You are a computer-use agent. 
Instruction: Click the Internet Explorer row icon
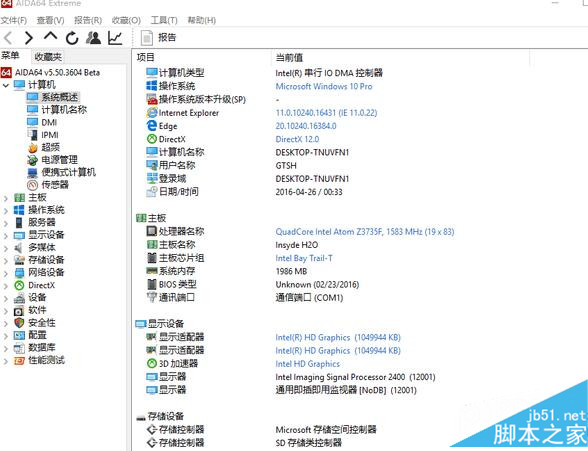pos(152,112)
